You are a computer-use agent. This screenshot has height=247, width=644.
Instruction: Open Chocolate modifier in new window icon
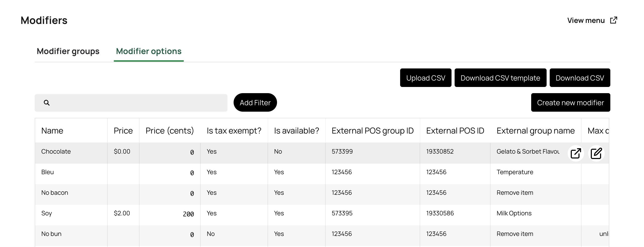tap(576, 153)
